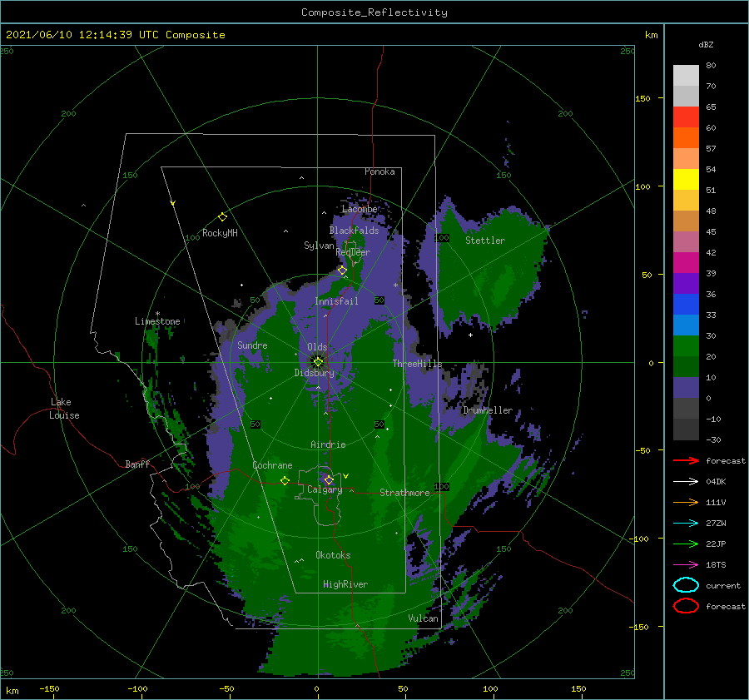The width and height of the screenshot is (749, 700).
Task: Click the Calgary city label
Action: point(325,489)
